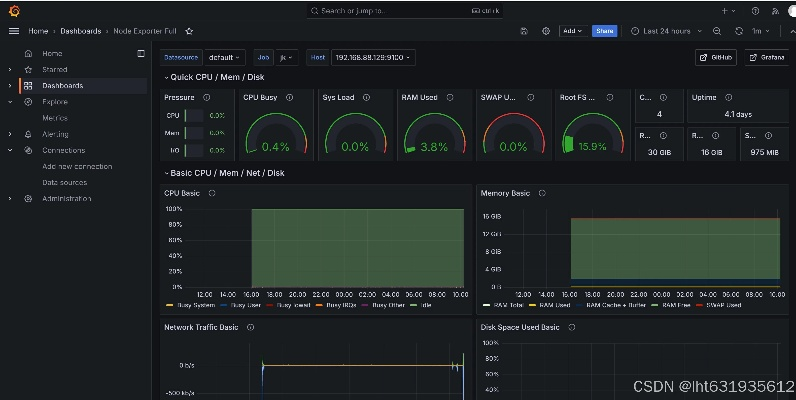Refresh the dashboard using the refresh icon
The width and height of the screenshot is (796, 400).
(738, 31)
